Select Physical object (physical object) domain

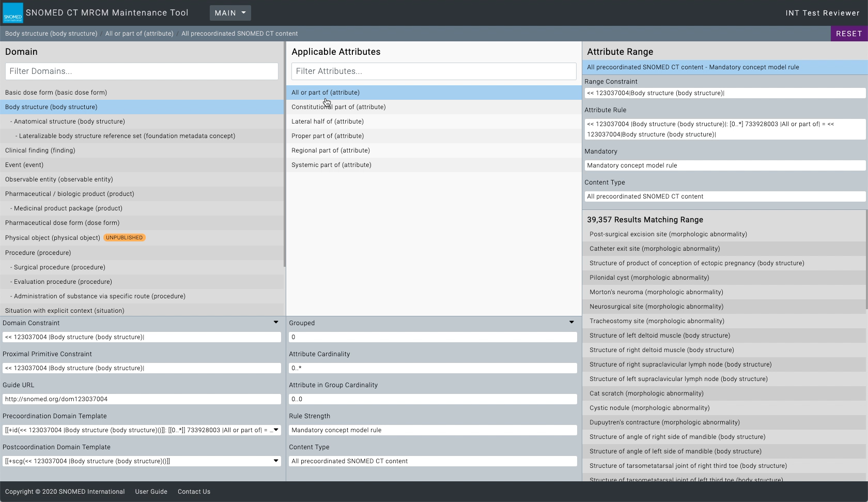click(142, 238)
